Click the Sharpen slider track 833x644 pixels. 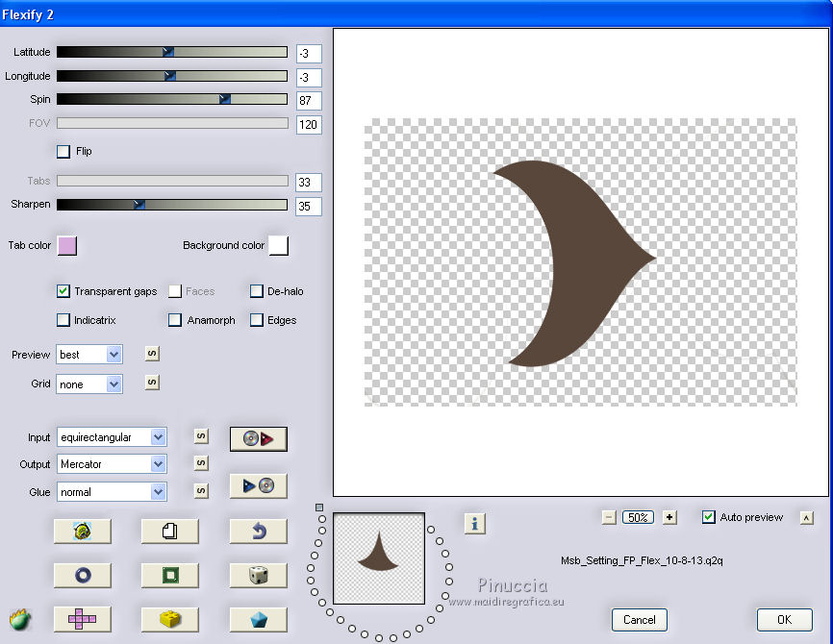(x=172, y=205)
